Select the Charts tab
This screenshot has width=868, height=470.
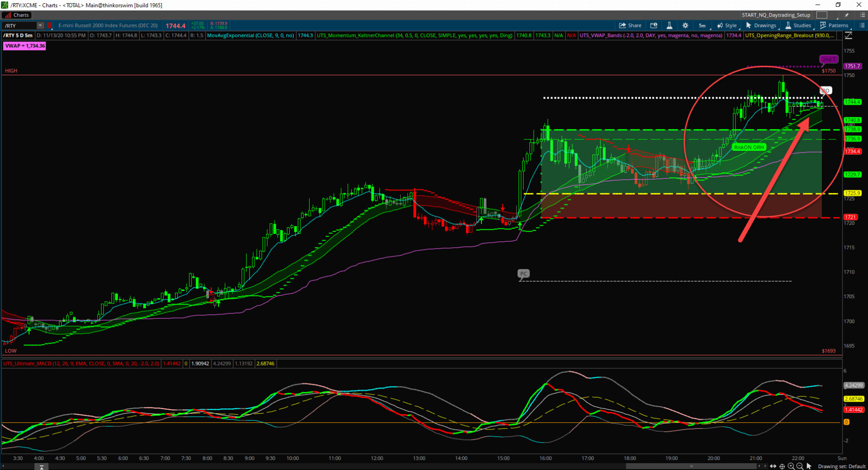click(16, 15)
